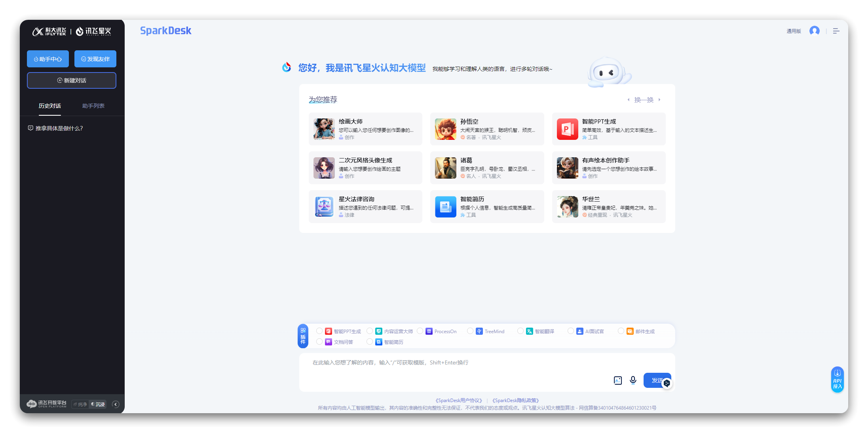Click the 讯飞开放平台 logo
Viewport: 868px width, 433px height.
click(x=46, y=404)
